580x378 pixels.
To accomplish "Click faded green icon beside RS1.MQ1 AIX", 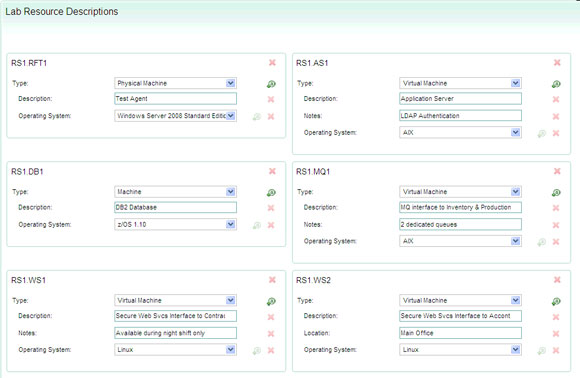I will pos(542,242).
